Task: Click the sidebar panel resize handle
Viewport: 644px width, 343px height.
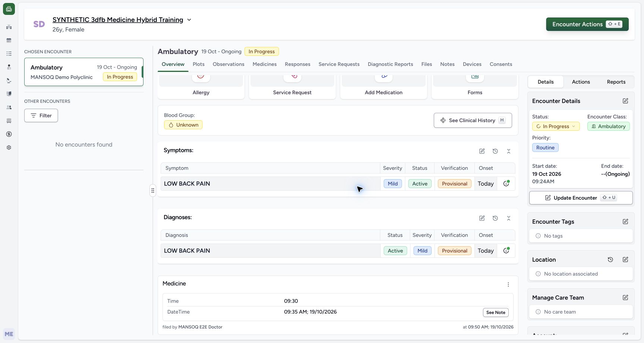Action: pyautogui.click(x=153, y=190)
